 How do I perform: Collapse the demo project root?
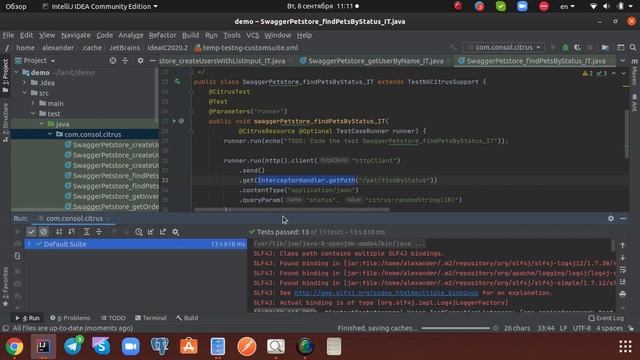point(16,72)
